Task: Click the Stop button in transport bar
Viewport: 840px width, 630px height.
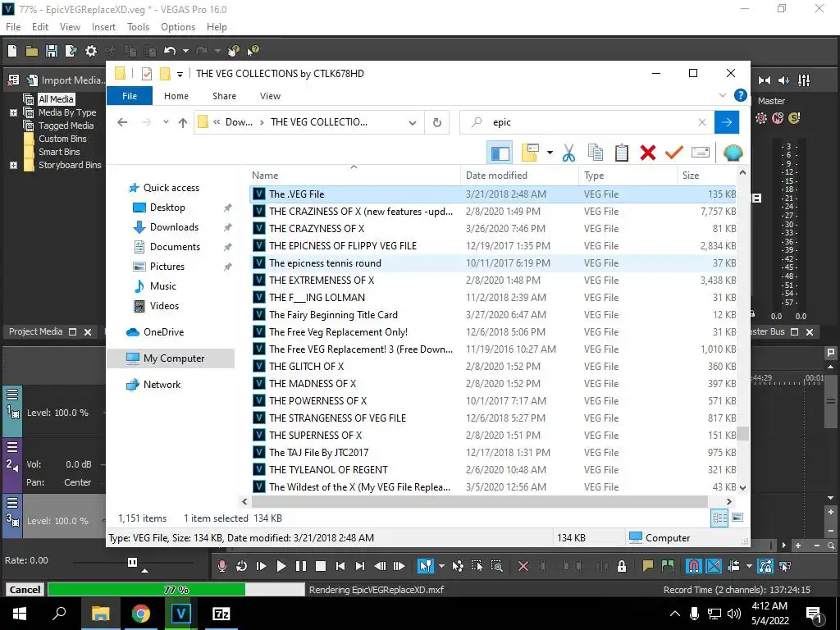Action: click(321, 566)
